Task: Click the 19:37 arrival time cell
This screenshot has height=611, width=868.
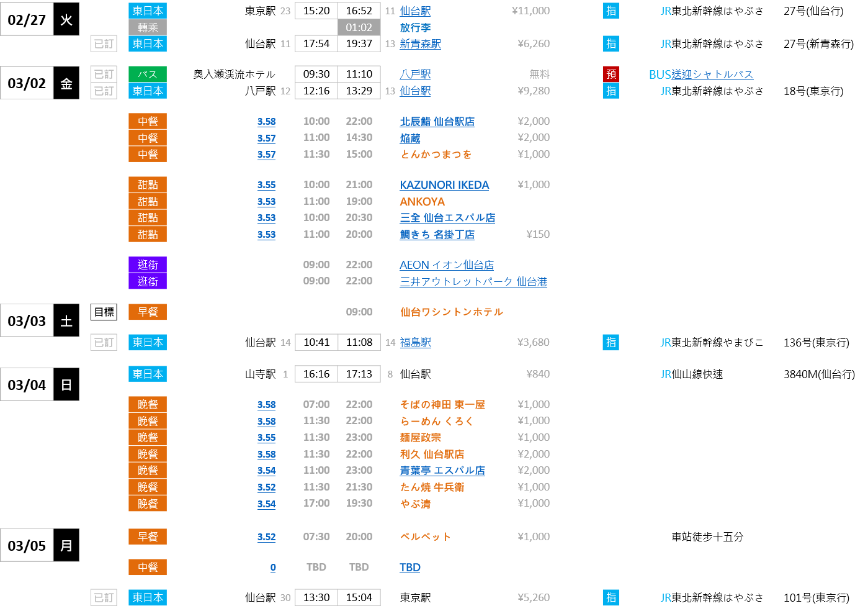Action: [359, 43]
